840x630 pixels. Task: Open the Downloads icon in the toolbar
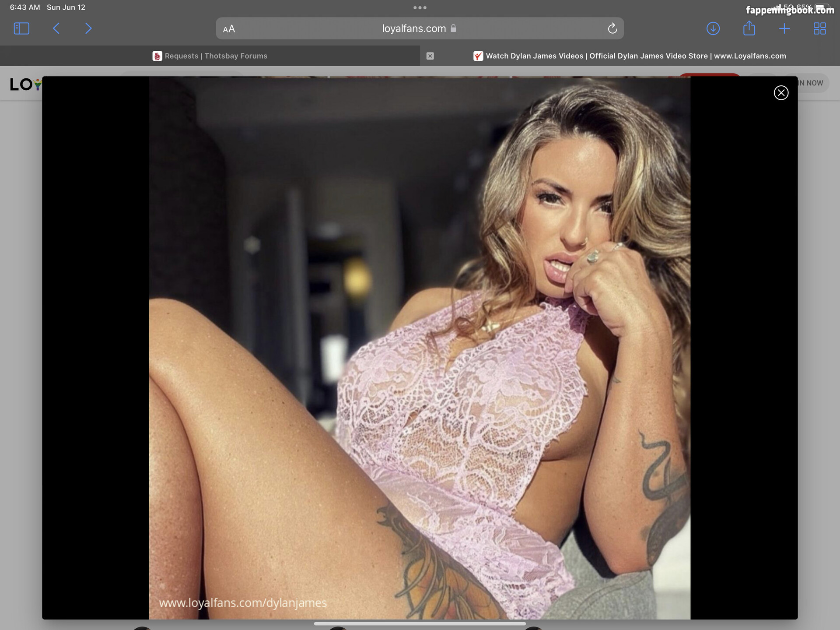tap(713, 29)
